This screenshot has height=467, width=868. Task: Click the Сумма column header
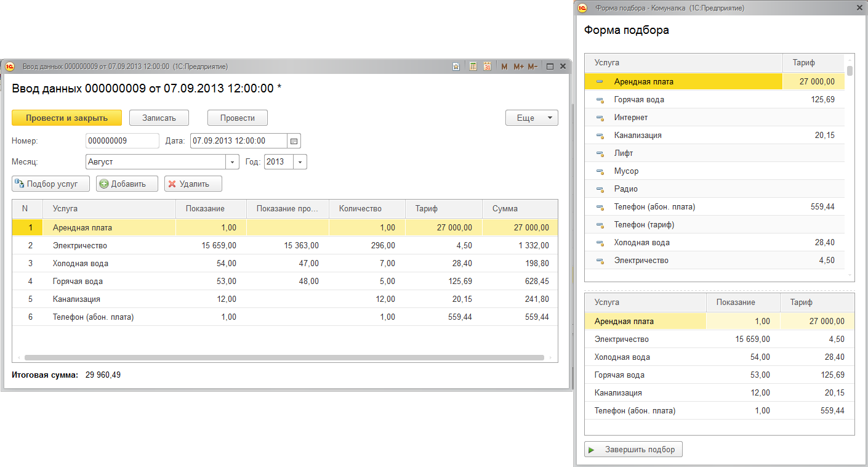520,209
